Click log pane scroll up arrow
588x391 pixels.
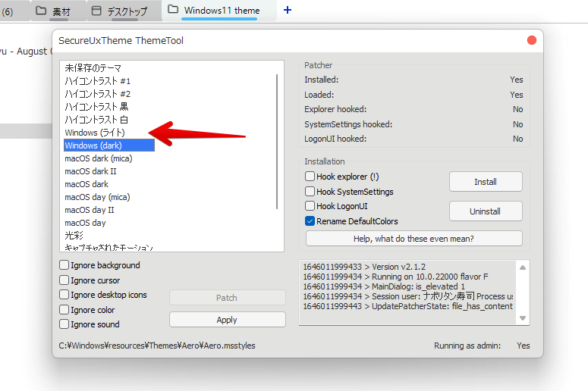pyautogui.click(x=523, y=267)
